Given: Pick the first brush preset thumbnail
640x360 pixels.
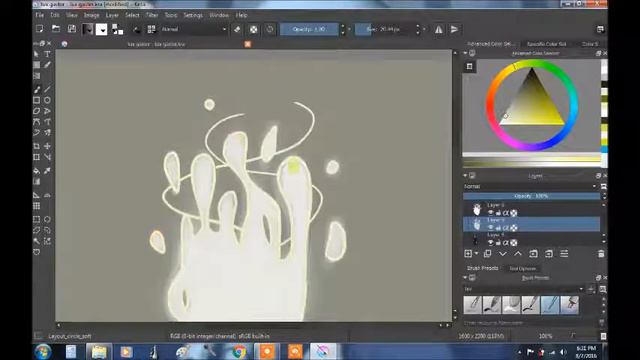Looking at the screenshot, I should 473,305.
